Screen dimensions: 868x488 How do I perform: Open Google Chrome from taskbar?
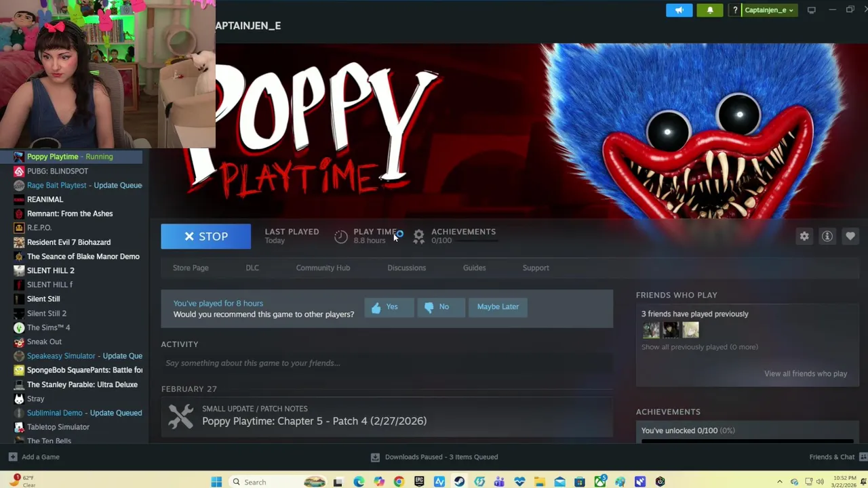pos(399,482)
